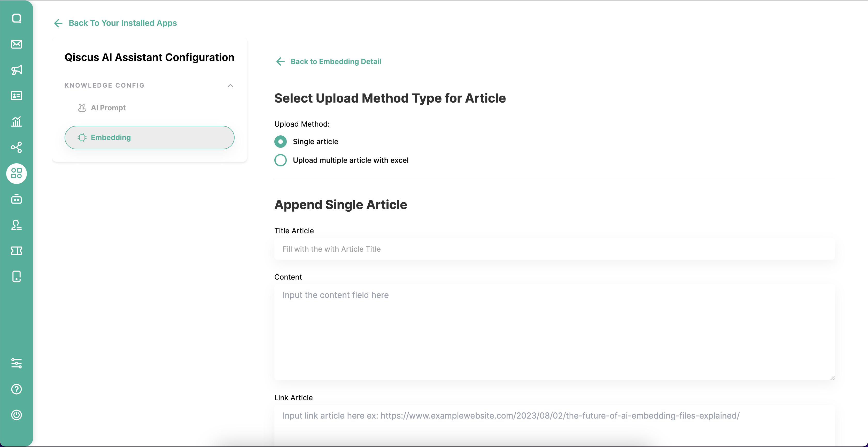868x447 pixels.
Task: Open the megaphone broadcast sidebar icon
Action: click(17, 70)
